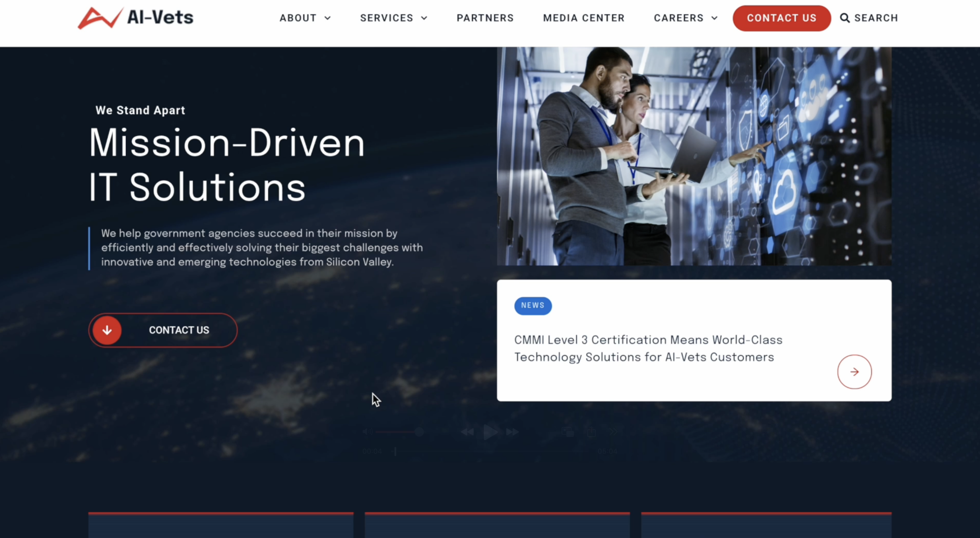
Task: Open news article via arrow circle
Action: pos(854,372)
